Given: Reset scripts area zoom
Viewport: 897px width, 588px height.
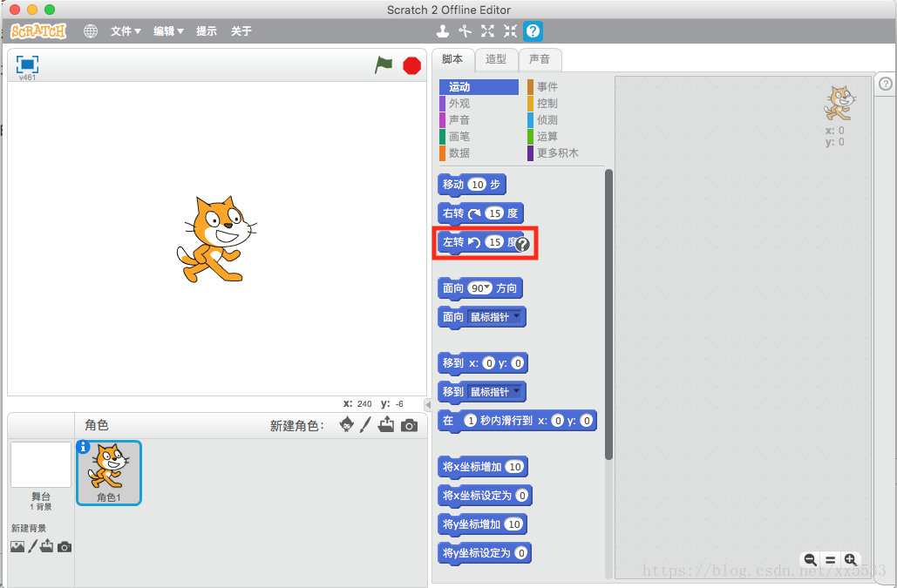Looking at the screenshot, I should coord(830,560).
